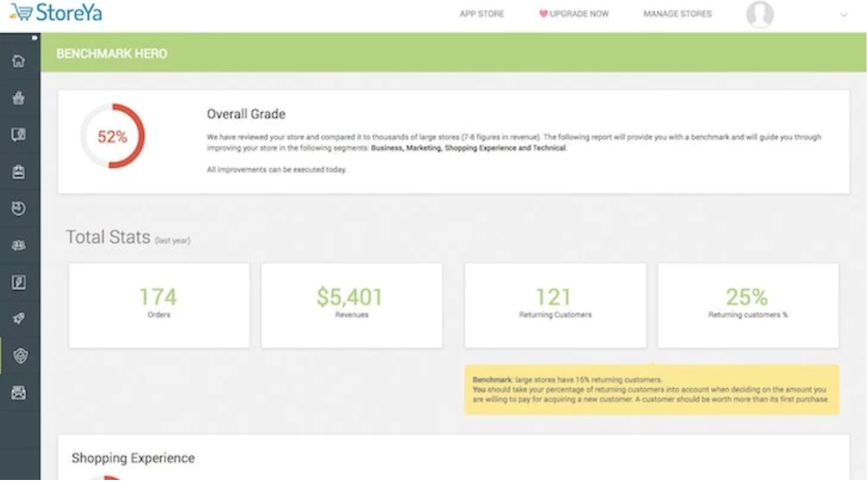868x483 pixels.
Task: Open the group of people sidebar icon
Action: click(x=19, y=245)
